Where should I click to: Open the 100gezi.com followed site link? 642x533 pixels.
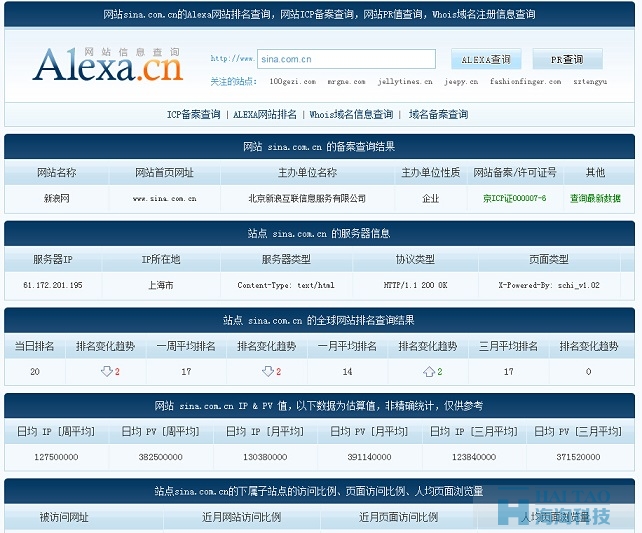(x=293, y=81)
